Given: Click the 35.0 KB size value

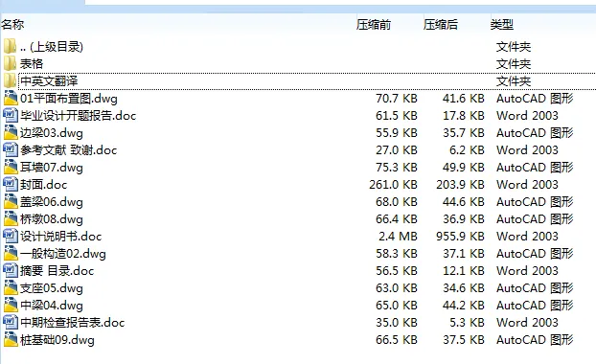Looking at the screenshot, I should coord(397,323).
